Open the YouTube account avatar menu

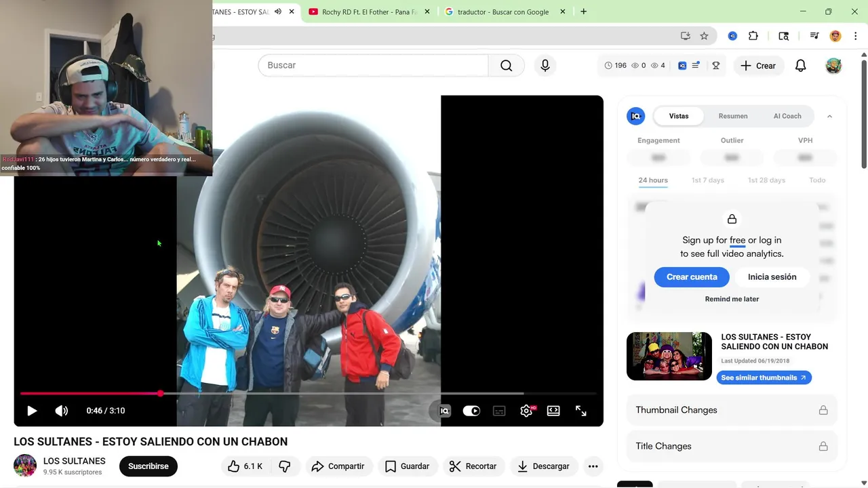(833, 65)
